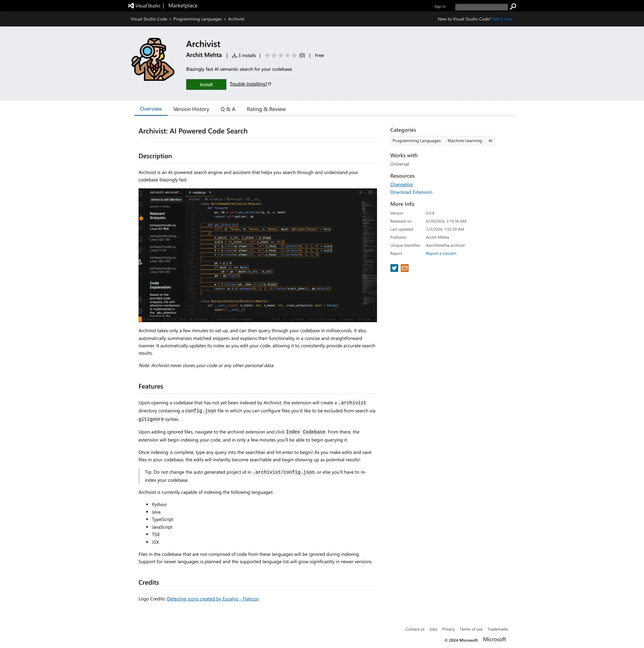Click last updated 7/3/2024, 1:53:20 AM
644x648 pixels.
445,229
